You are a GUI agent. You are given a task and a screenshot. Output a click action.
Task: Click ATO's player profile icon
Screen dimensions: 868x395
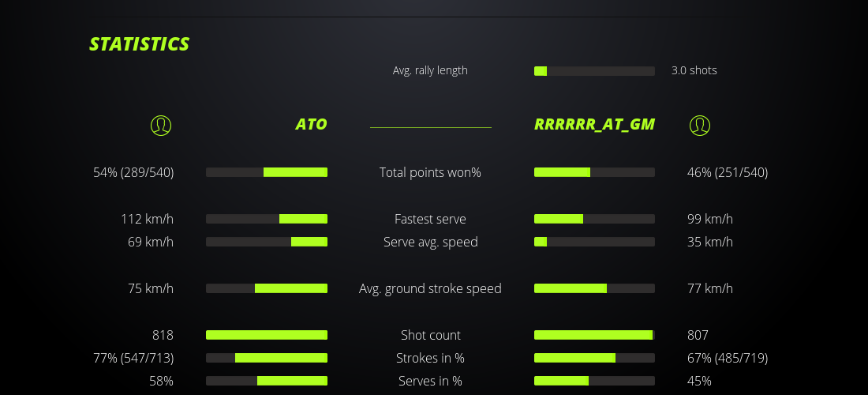click(x=161, y=125)
